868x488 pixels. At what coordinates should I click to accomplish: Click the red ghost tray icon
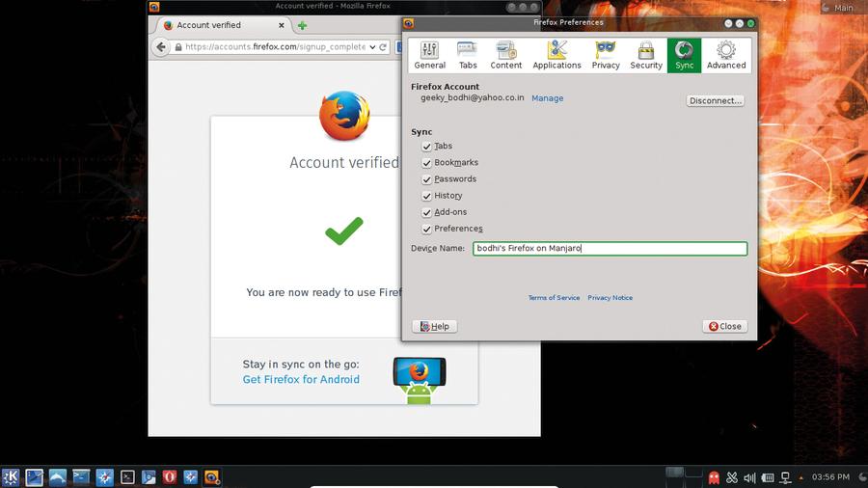[714, 477]
